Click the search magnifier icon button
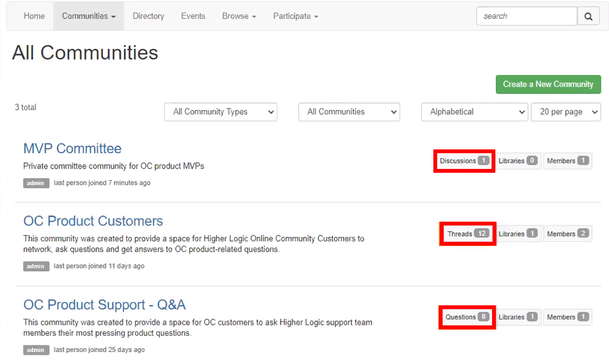 588,16
